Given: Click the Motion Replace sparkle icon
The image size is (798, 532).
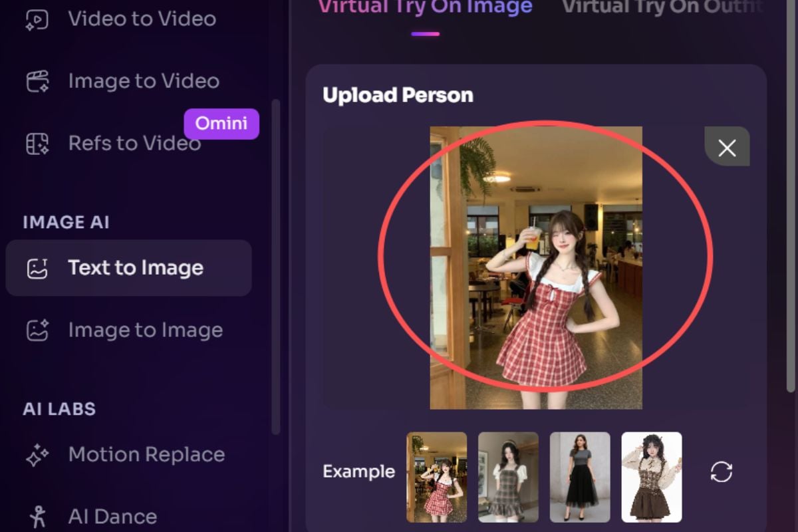Looking at the screenshot, I should pos(37,455).
